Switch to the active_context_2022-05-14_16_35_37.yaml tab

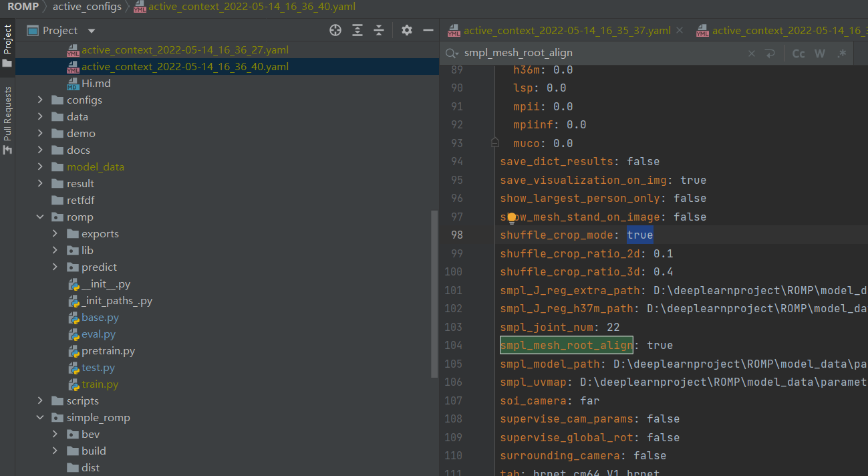(x=561, y=30)
